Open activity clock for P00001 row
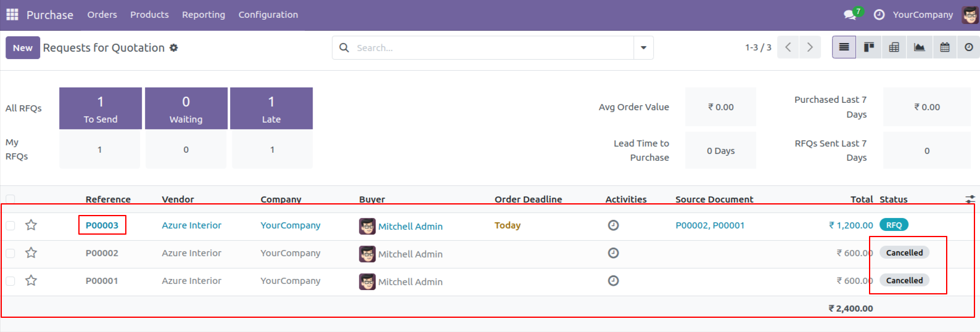The image size is (980, 332). point(613,281)
